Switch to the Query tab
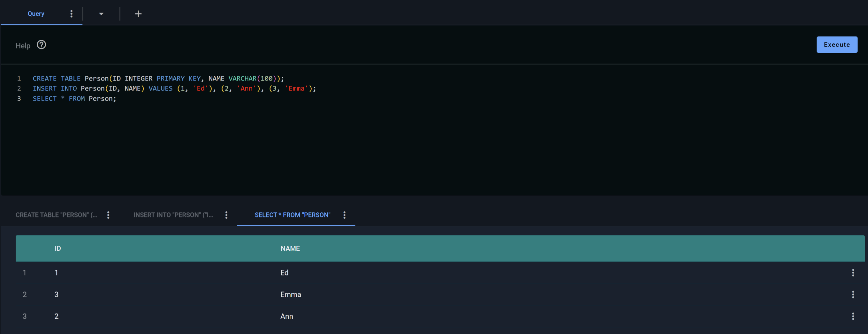 [36, 13]
